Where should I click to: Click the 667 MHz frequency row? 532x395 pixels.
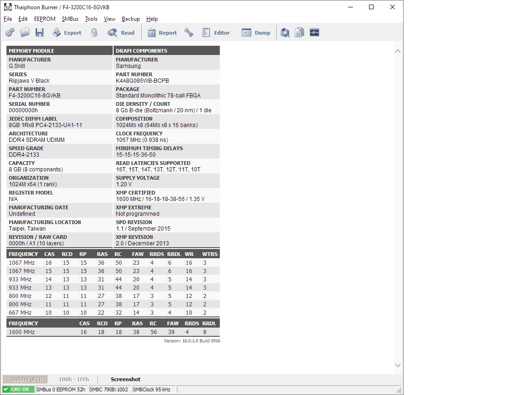113,313
